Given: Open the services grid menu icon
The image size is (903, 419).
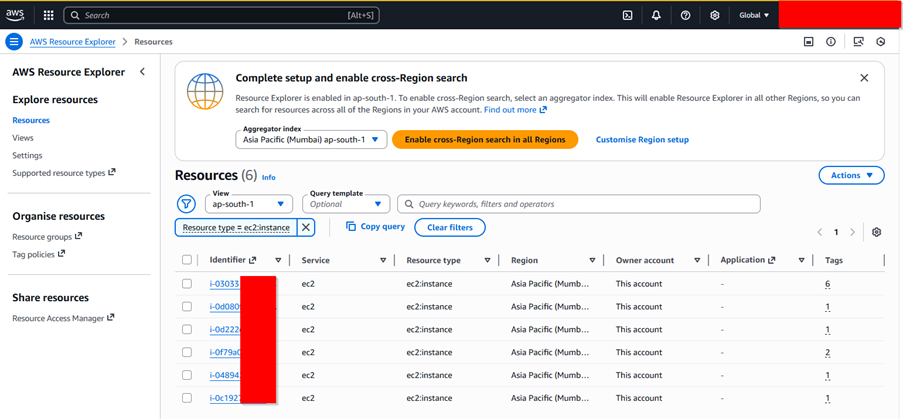Looking at the screenshot, I should [48, 16].
